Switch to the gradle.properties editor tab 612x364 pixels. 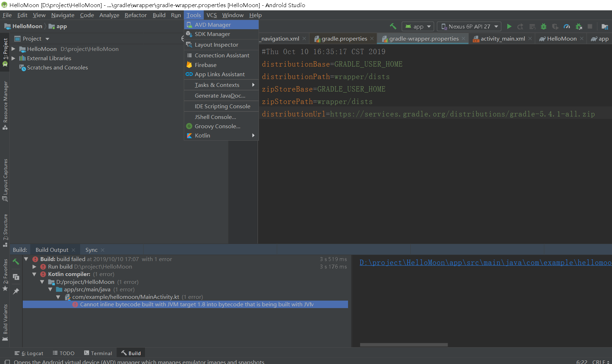[x=343, y=38]
